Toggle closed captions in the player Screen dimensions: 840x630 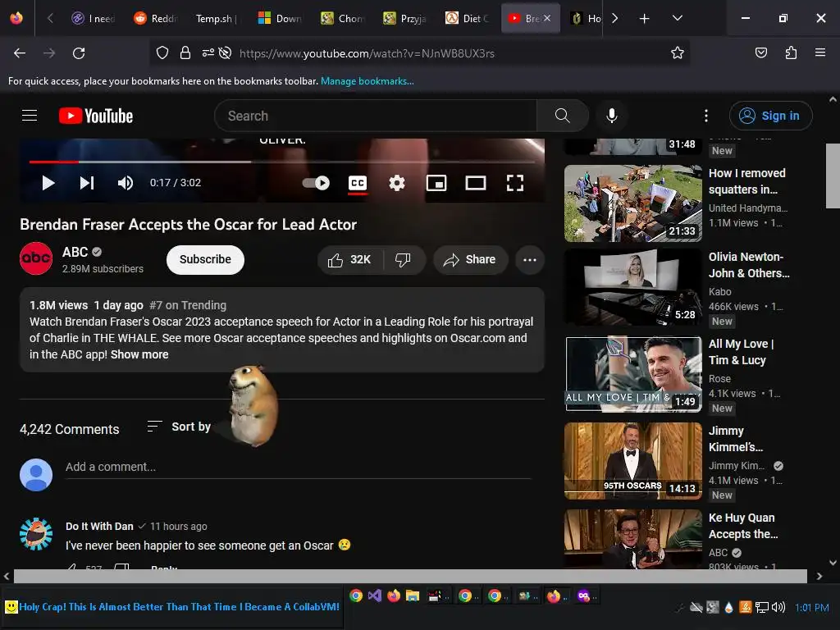[358, 184]
